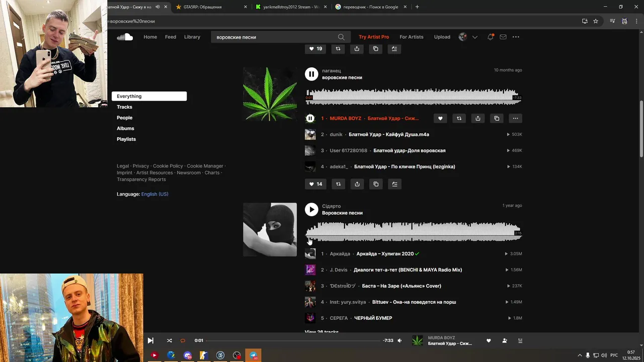Open the cannabis leaf playlist artwork
The height and width of the screenshot is (362, 644).
270,94
